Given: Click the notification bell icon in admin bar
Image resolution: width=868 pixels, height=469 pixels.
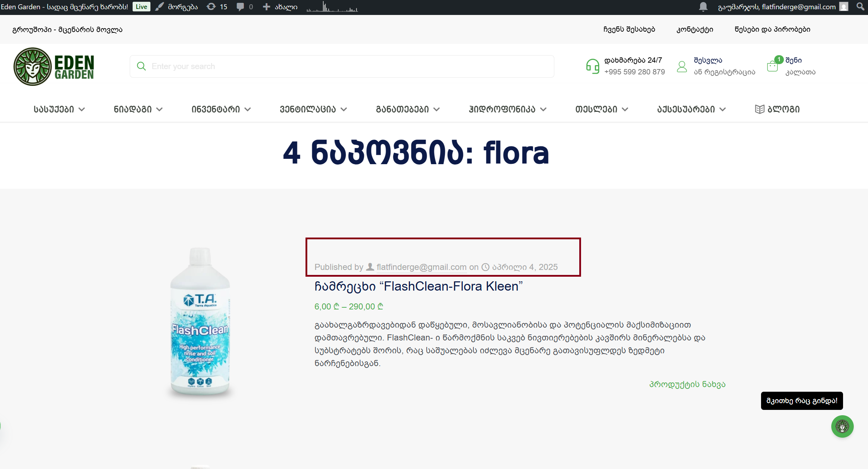Looking at the screenshot, I should tap(703, 7).
